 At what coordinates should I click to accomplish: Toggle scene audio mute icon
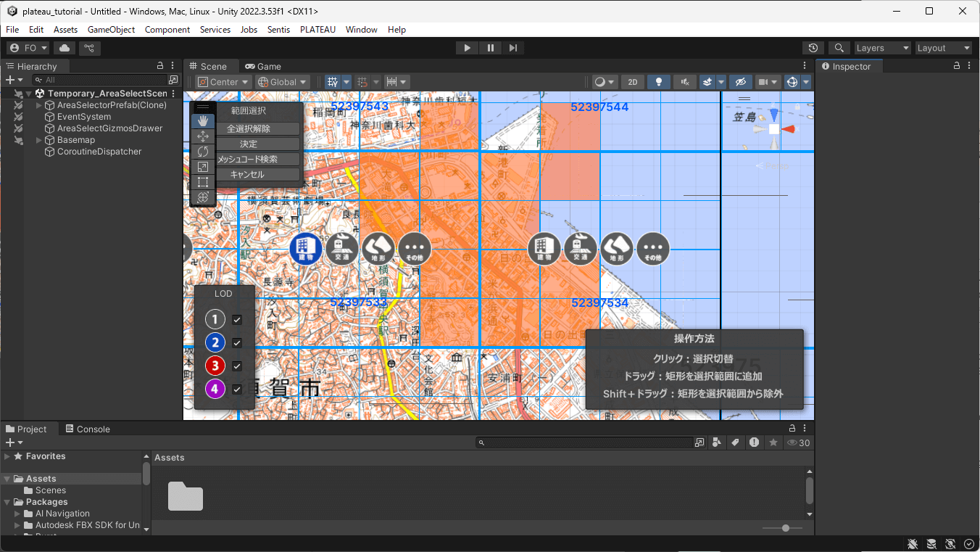(x=684, y=82)
